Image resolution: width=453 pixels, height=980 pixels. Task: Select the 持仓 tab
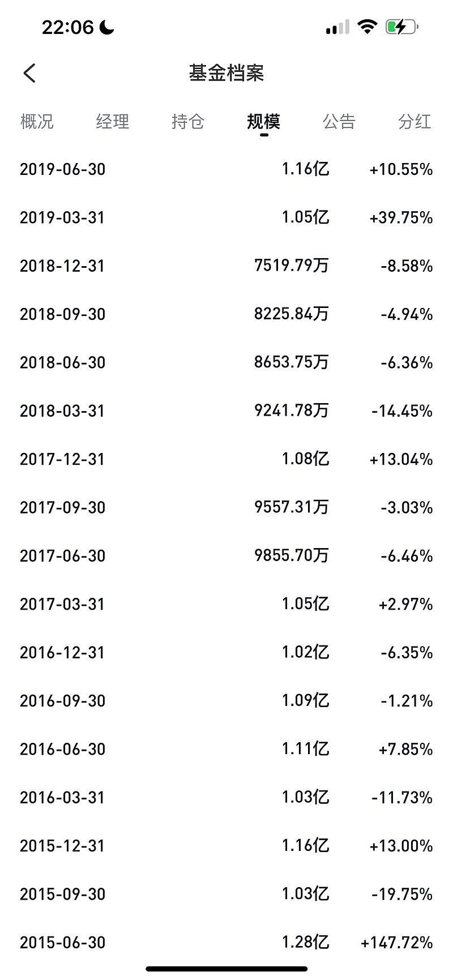(188, 121)
